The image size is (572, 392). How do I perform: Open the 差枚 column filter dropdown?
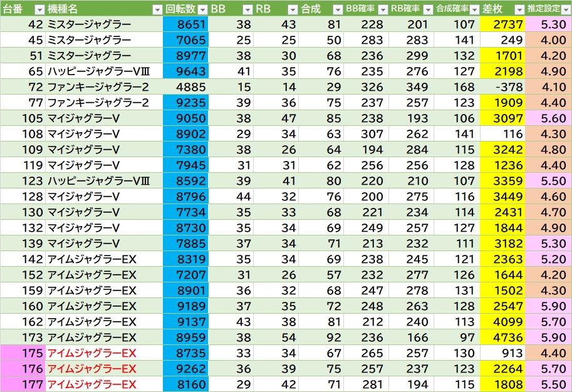point(519,9)
